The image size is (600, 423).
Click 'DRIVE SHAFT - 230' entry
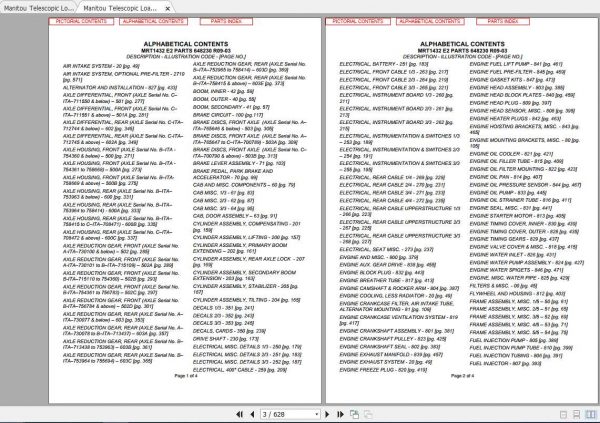click(x=226, y=339)
